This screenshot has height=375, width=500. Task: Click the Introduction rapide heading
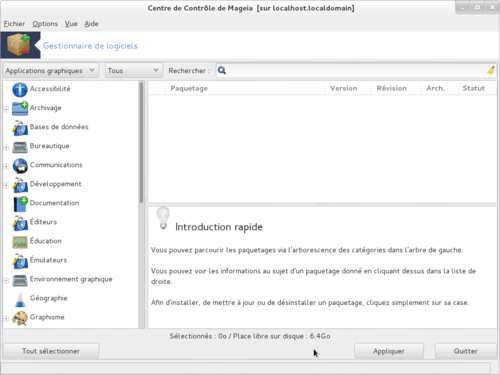pos(219,227)
